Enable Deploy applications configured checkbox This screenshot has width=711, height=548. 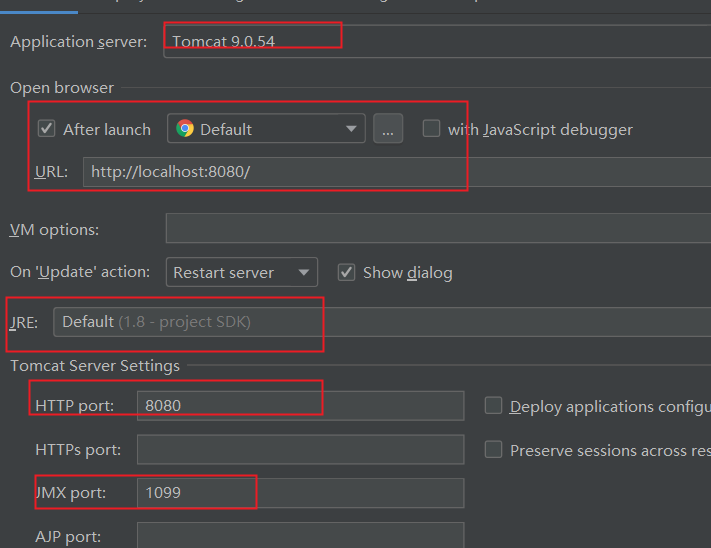point(493,406)
